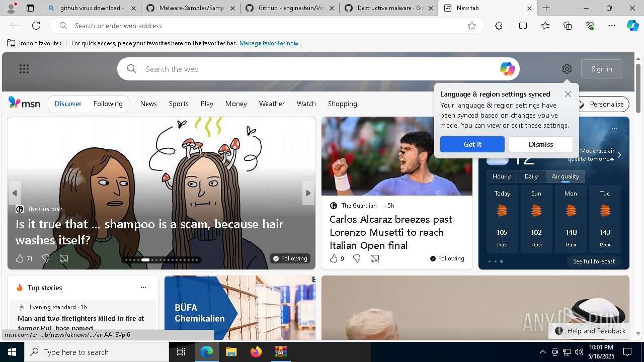Open the MSN apps grid icon
The width and height of the screenshot is (644, 362).
(x=24, y=69)
